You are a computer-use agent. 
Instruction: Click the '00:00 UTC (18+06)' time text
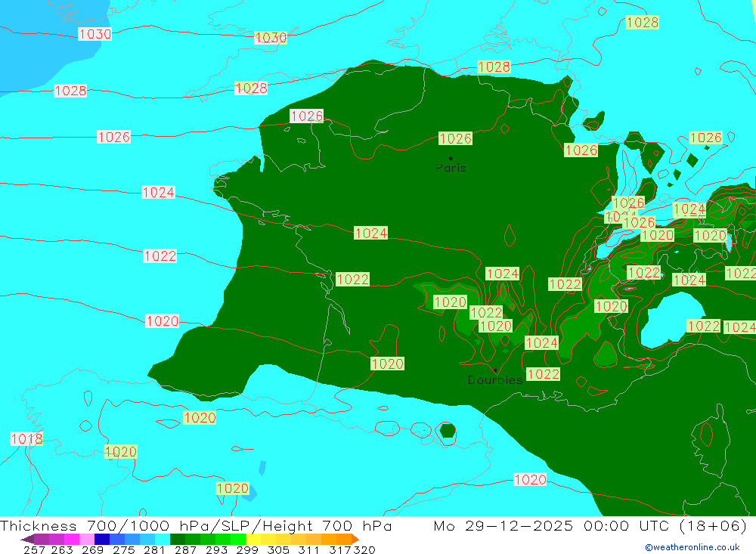[x=665, y=525]
